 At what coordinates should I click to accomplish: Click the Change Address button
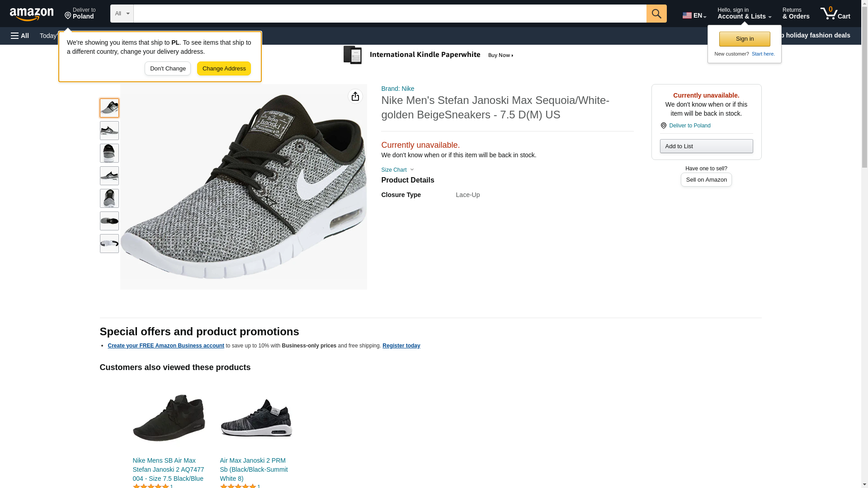[x=224, y=69]
